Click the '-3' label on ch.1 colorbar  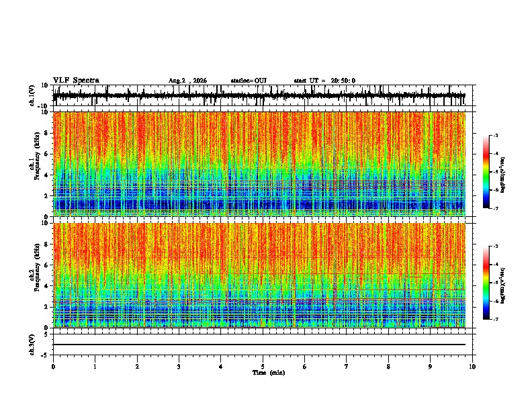496,135
